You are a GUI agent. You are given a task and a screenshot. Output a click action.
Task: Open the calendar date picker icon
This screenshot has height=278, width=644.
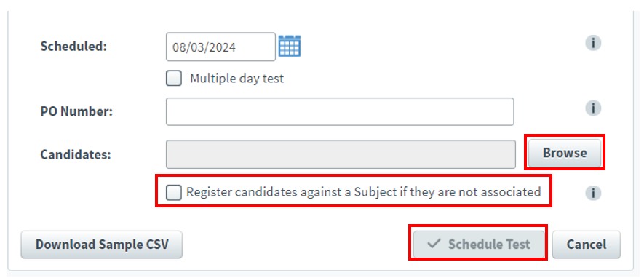point(290,46)
